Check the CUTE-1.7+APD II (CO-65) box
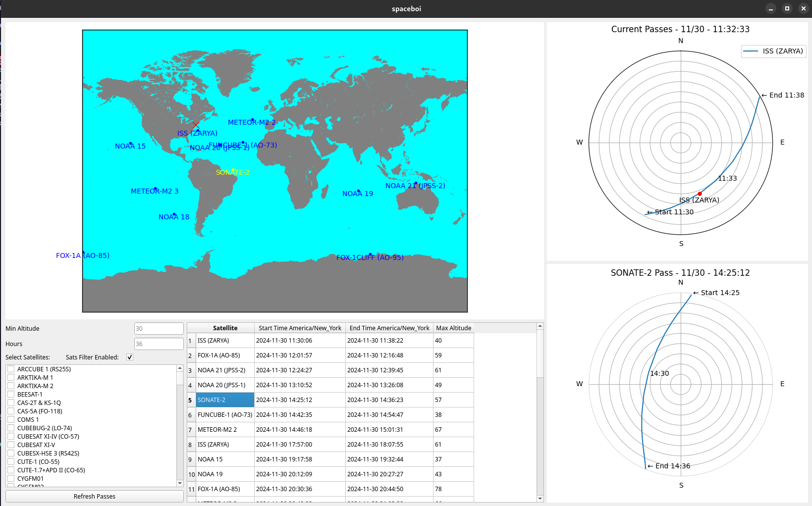This screenshot has height=506, width=812. click(x=11, y=470)
